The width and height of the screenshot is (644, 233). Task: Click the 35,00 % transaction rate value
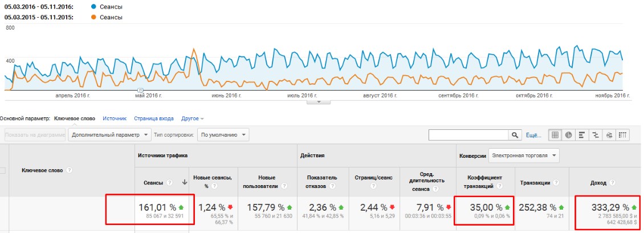click(x=486, y=207)
